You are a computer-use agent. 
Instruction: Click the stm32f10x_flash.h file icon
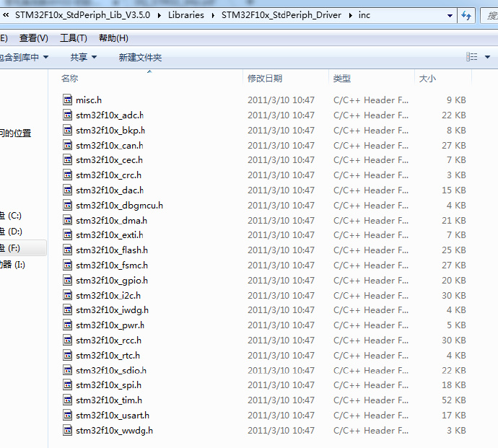(67, 250)
